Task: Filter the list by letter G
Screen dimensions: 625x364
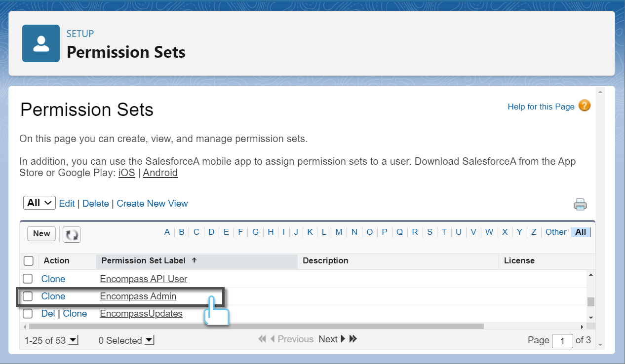Action: [256, 232]
